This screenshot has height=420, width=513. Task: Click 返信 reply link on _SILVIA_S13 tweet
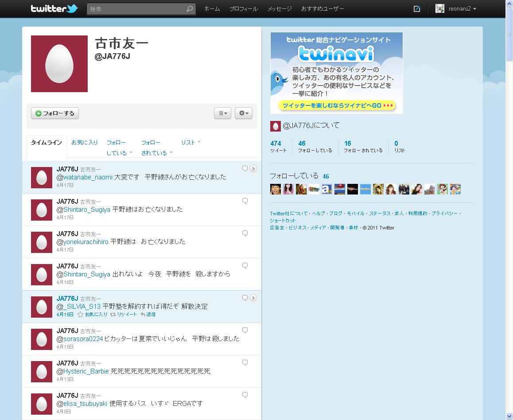click(148, 315)
